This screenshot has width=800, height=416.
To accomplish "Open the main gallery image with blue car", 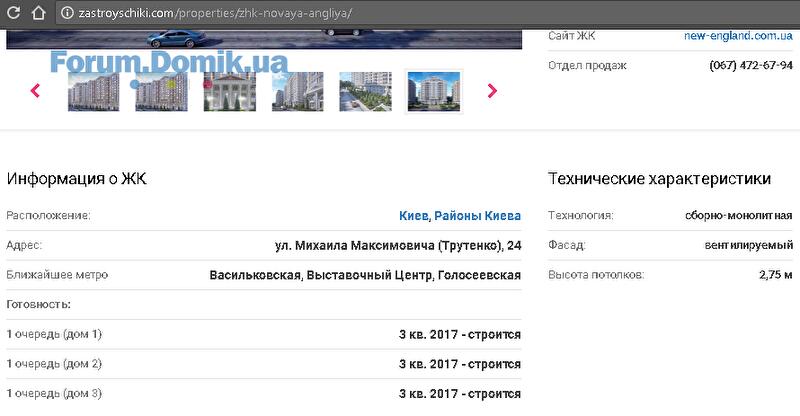I will tap(264, 40).
